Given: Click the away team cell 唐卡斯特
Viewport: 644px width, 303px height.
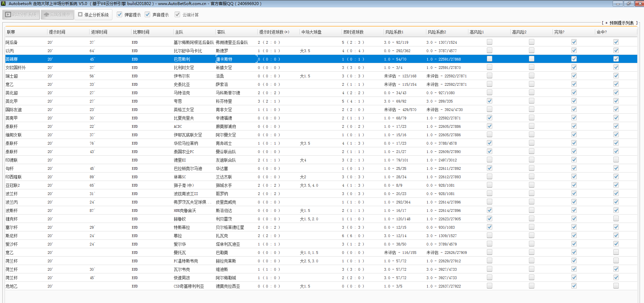Looking at the screenshot, I should [224, 59].
